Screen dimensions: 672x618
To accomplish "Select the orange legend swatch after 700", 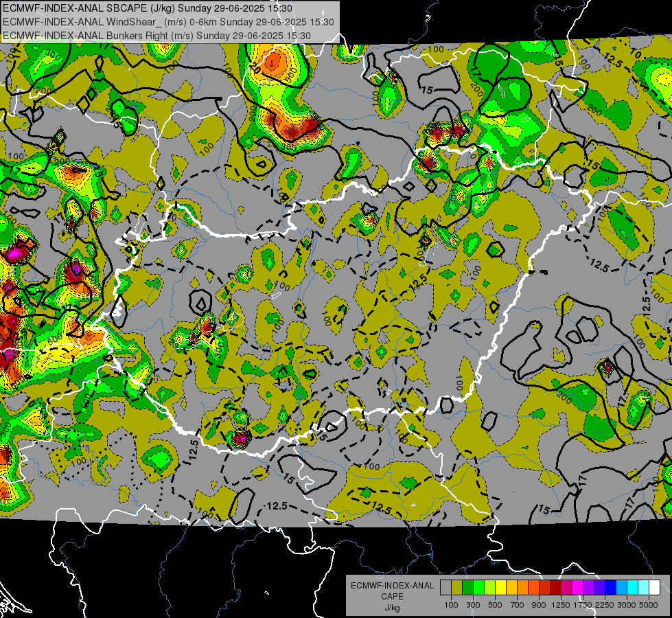I will 522,587.
